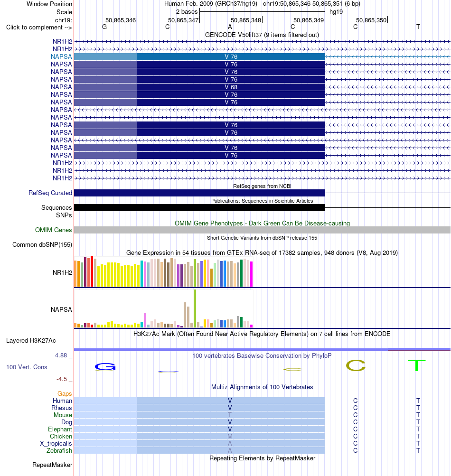451x476 pixels.
Task: Open 'Short Genetic Variants from dbSNP release 155'
Action: (262, 238)
